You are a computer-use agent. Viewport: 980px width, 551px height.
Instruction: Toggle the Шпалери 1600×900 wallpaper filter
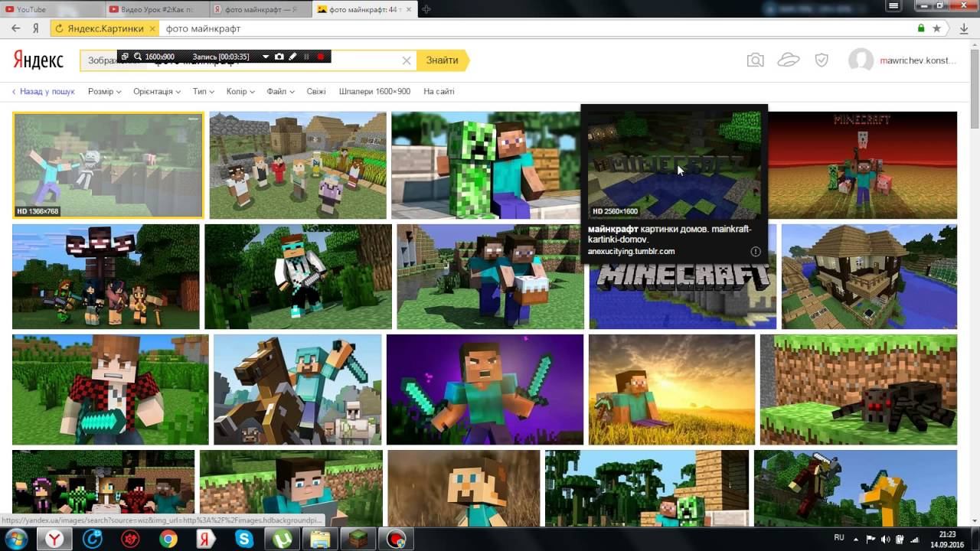coord(374,91)
